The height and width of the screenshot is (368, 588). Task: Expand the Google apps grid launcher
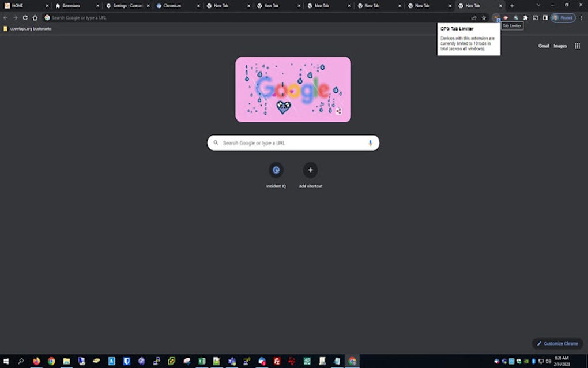coord(576,46)
